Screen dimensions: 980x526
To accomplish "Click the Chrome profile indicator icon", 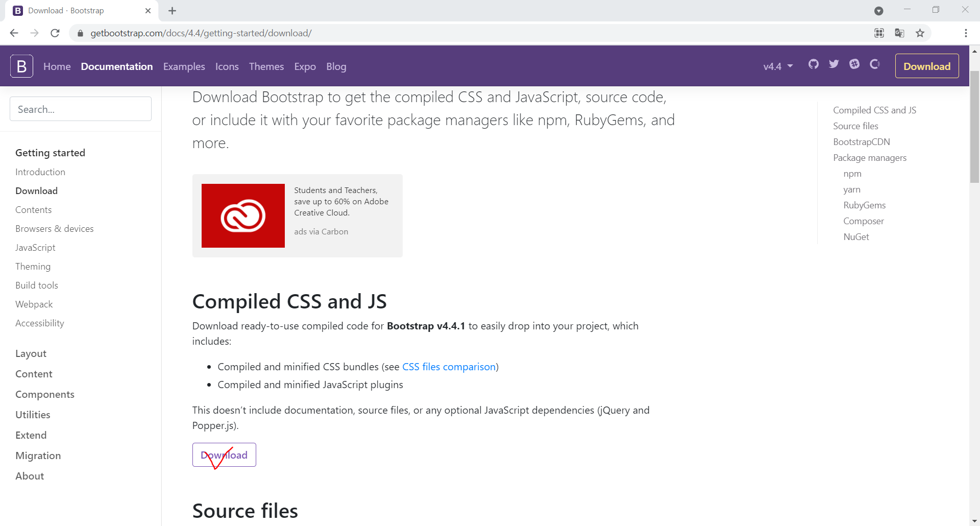I will pyautogui.click(x=878, y=11).
